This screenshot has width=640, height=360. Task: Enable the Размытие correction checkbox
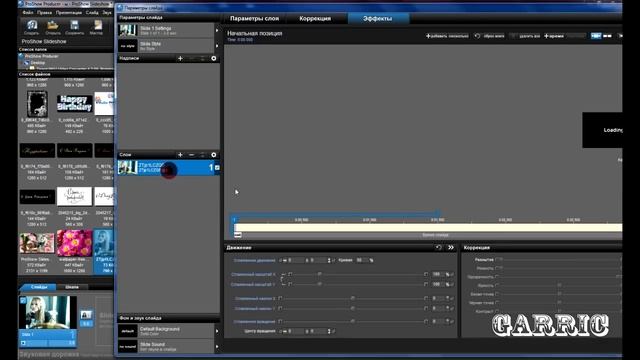pos(498,259)
